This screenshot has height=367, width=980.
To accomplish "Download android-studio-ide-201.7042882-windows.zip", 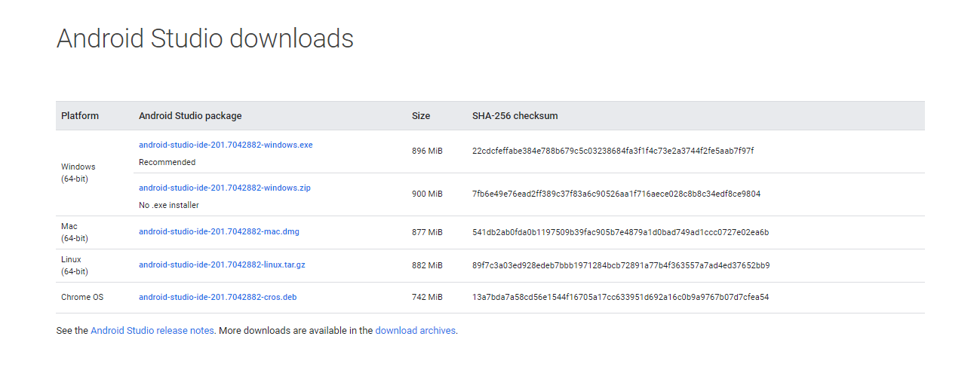I will pos(225,188).
